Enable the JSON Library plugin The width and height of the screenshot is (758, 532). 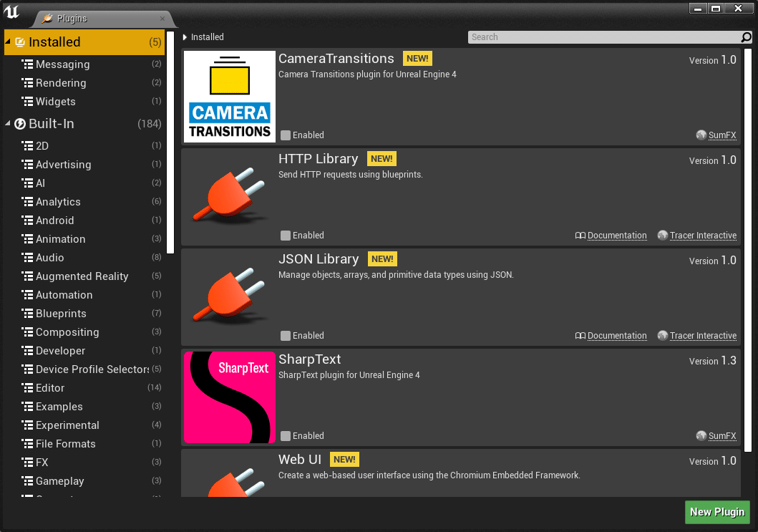(283, 335)
